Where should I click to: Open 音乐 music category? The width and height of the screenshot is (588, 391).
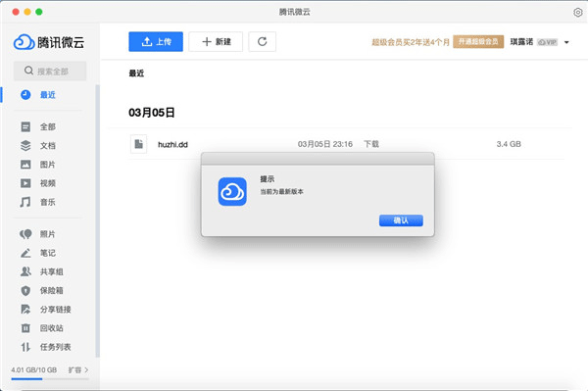click(x=48, y=202)
